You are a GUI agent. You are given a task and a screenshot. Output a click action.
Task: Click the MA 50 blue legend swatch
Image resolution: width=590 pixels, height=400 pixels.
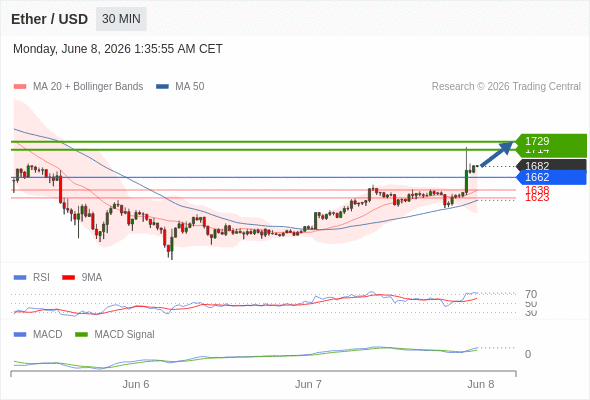click(162, 87)
